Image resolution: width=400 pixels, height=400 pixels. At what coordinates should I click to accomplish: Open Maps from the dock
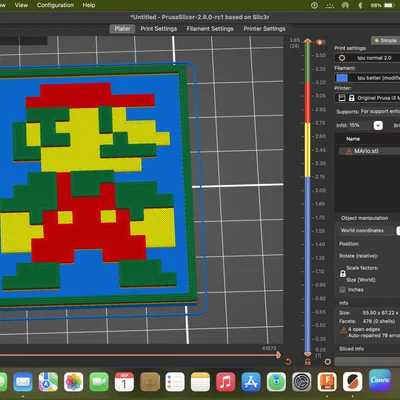pyautogui.click(x=48, y=382)
